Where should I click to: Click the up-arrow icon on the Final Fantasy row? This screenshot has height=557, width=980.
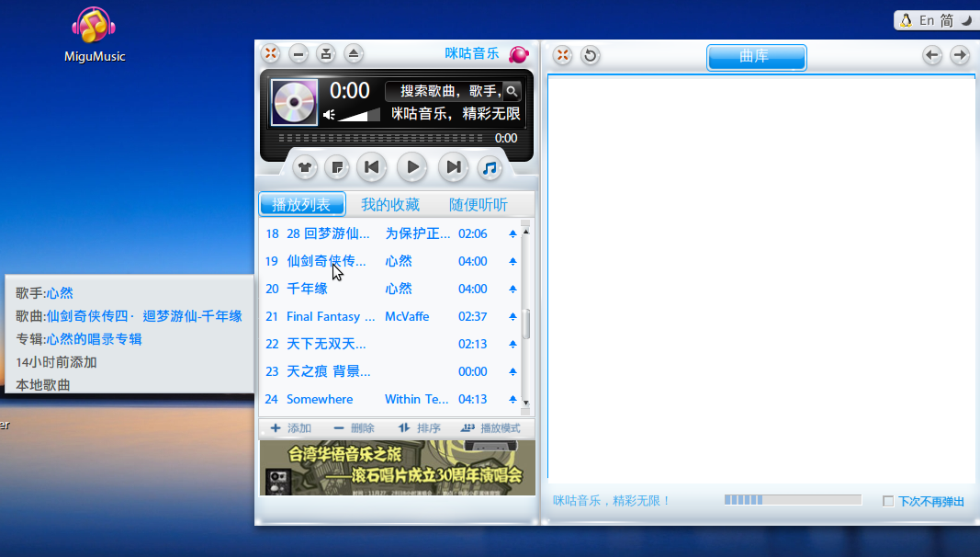(x=513, y=316)
